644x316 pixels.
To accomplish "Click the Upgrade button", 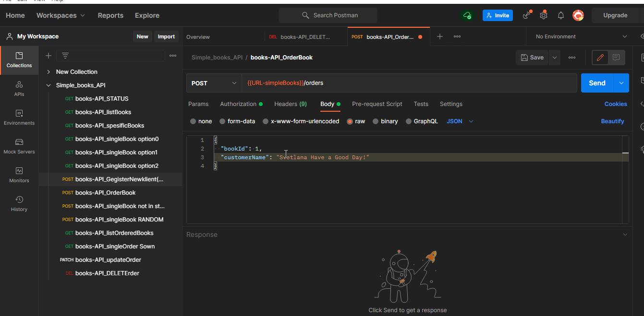I will point(615,15).
